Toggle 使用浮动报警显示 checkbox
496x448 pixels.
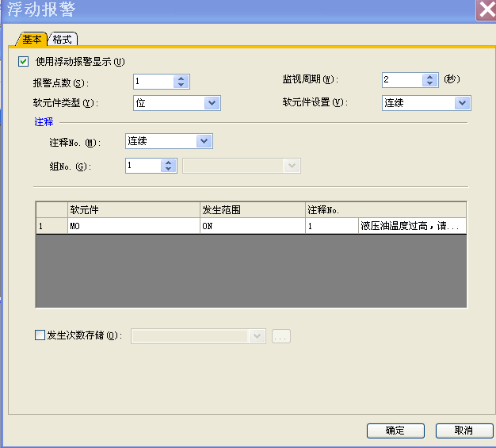[23, 61]
